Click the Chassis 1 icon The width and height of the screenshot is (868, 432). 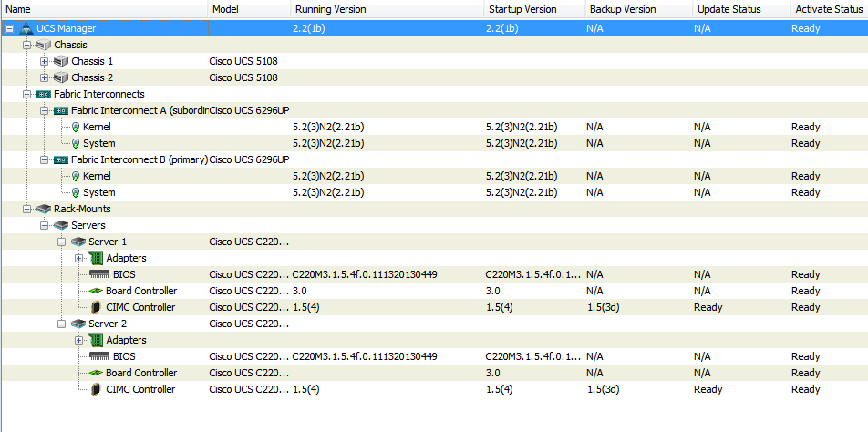61,61
